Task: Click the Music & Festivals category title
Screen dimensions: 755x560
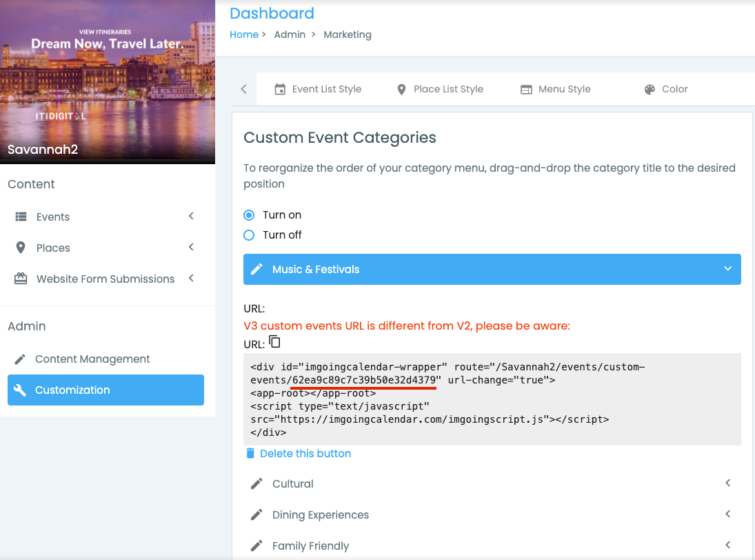Action: [316, 269]
